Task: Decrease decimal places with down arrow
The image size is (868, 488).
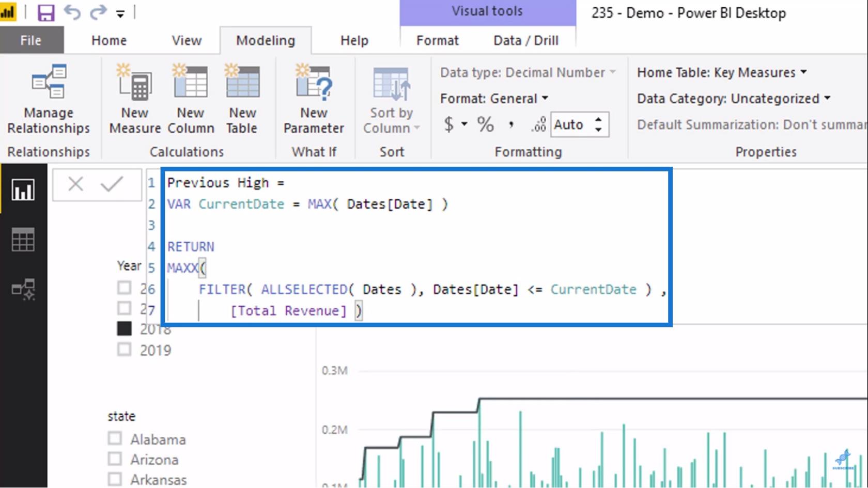Action: coord(598,130)
